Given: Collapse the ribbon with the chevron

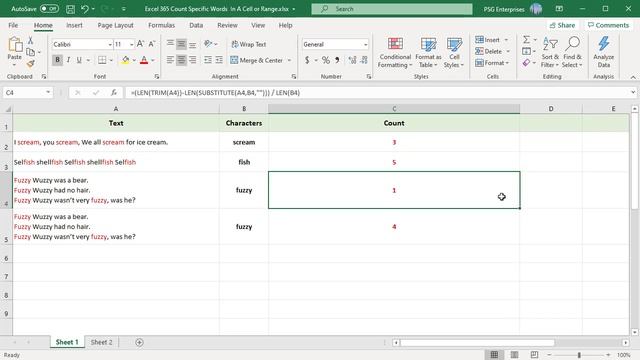Looking at the screenshot, I should click(633, 77).
